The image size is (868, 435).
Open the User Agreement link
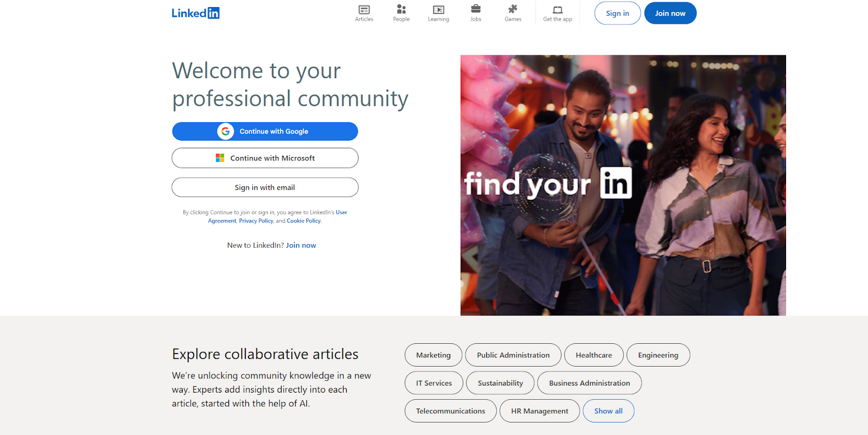(x=341, y=212)
